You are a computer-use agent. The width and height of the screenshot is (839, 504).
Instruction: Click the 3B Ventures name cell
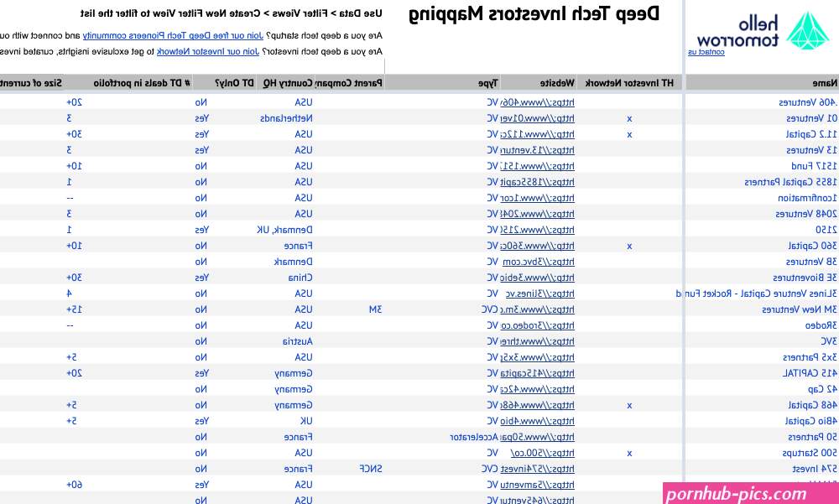[811, 262]
